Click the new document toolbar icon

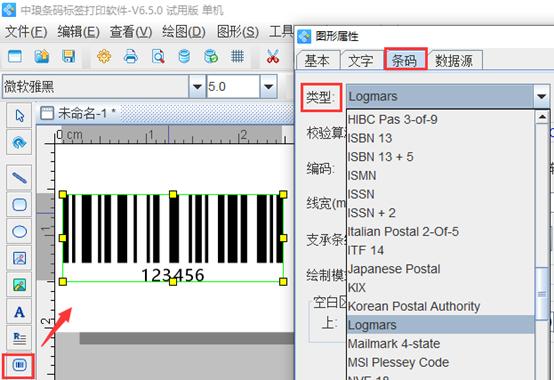15,57
